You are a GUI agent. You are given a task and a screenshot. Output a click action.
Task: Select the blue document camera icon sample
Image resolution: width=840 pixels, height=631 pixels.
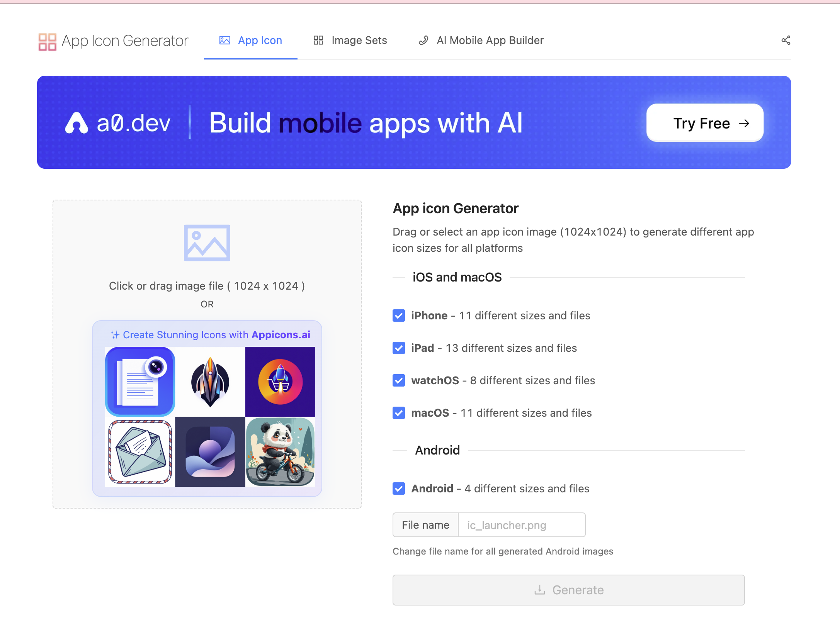point(140,381)
